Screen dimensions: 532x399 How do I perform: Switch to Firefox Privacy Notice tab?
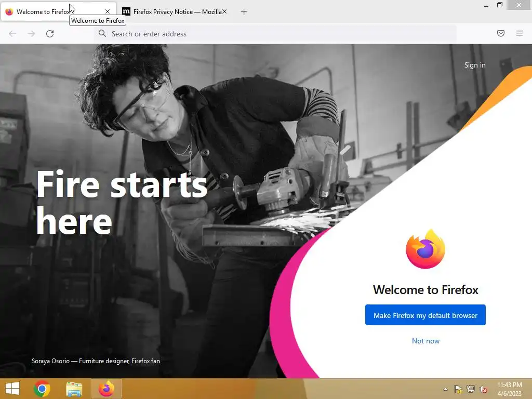174,12
